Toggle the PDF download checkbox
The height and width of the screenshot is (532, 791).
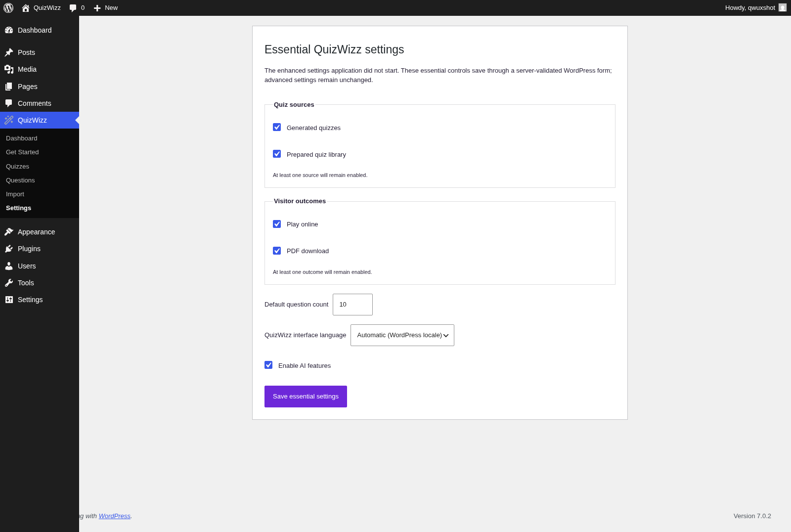277,251
